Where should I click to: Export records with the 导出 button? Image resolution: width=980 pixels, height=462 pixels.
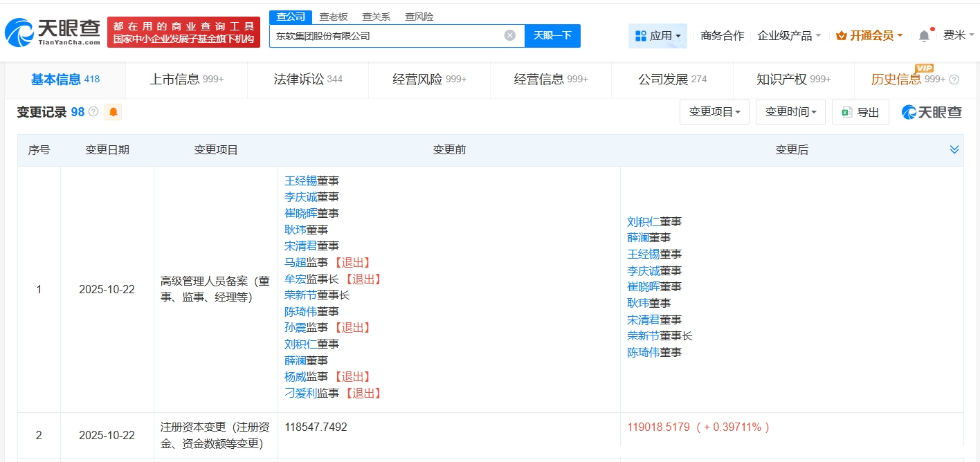(x=860, y=112)
